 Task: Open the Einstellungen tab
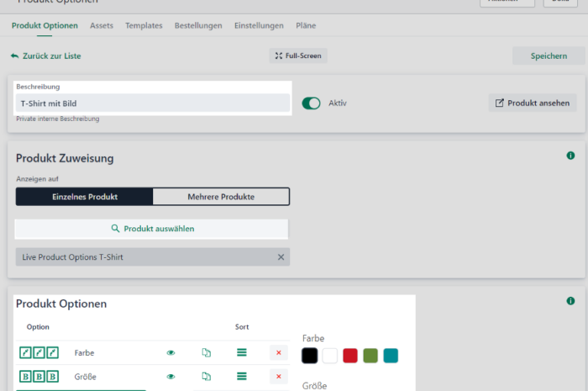pos(259,25)
